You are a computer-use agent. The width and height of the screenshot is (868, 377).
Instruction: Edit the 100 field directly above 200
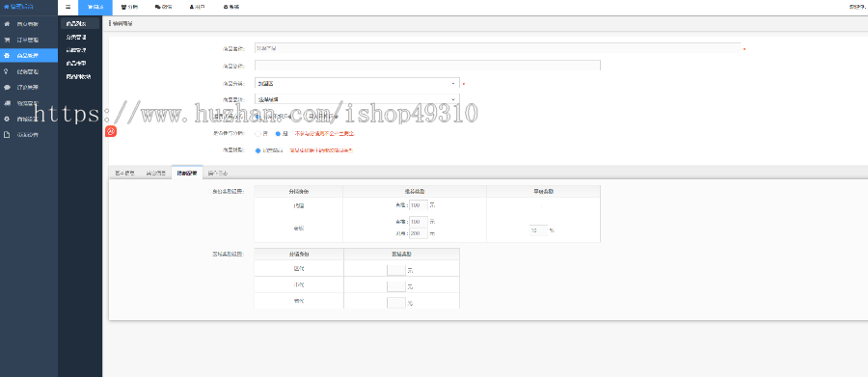coord(418,222)
